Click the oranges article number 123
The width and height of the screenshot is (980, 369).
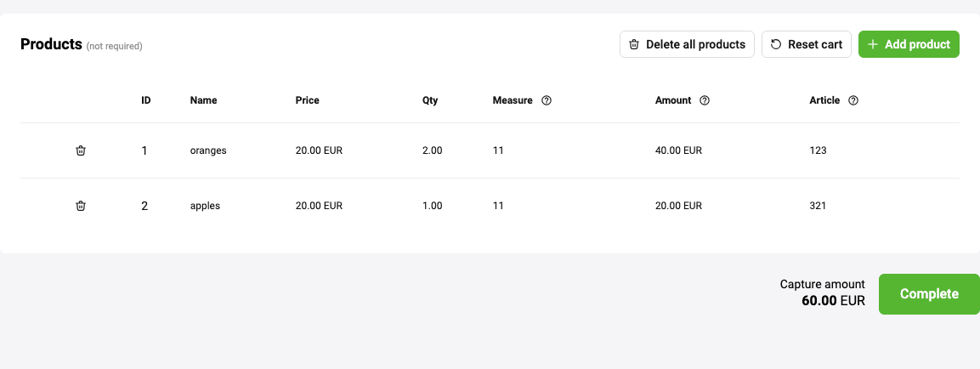pyautogui.click(x=818, y=150)
